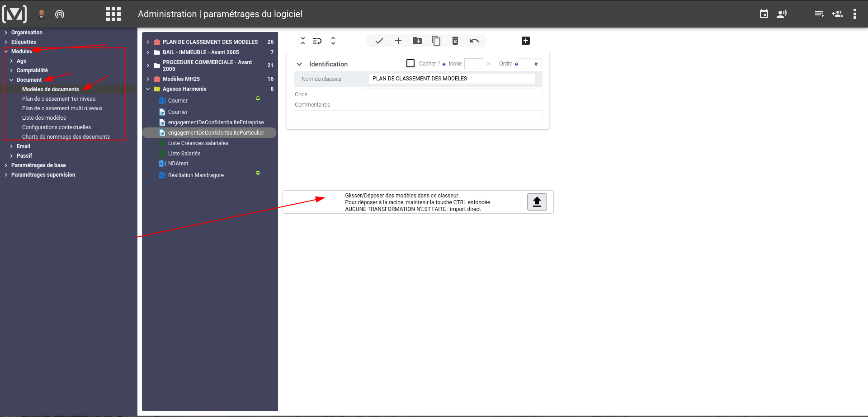Create a new folder with folder-plus icon

click(x=417, y=41)
